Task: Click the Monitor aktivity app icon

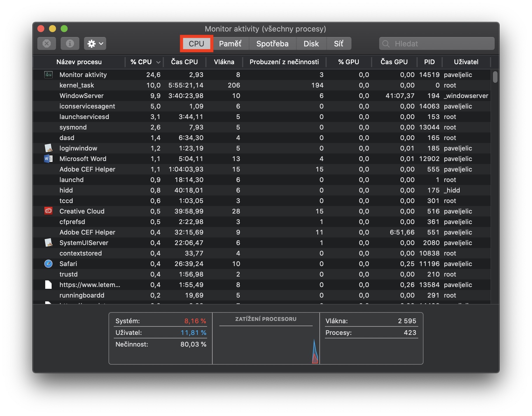Action: 48,75
